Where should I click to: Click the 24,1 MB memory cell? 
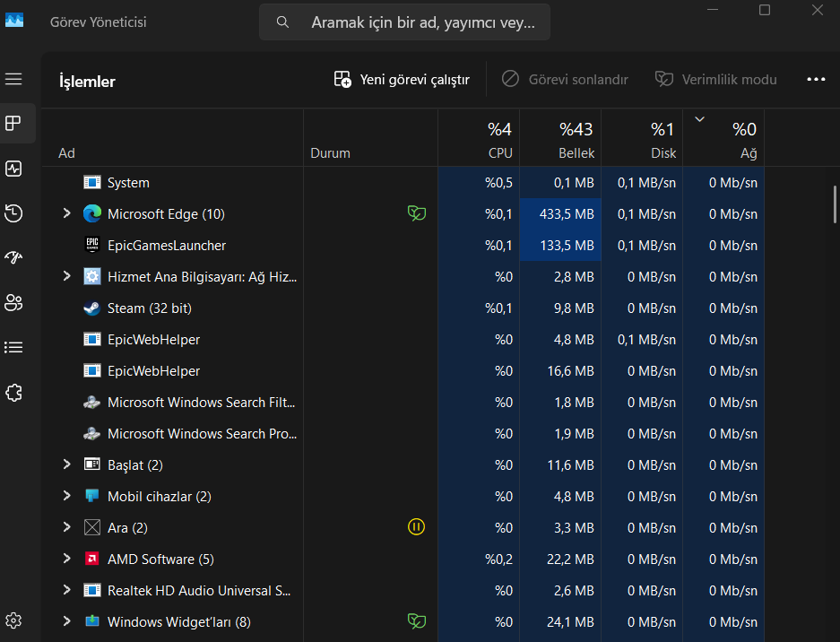tap(560, 621)
